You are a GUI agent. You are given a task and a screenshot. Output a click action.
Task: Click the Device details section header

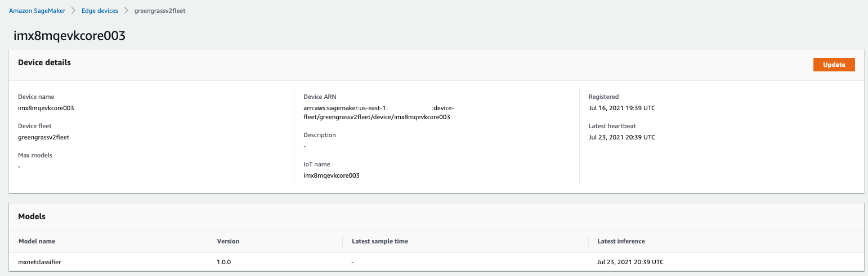coord(44,62)
